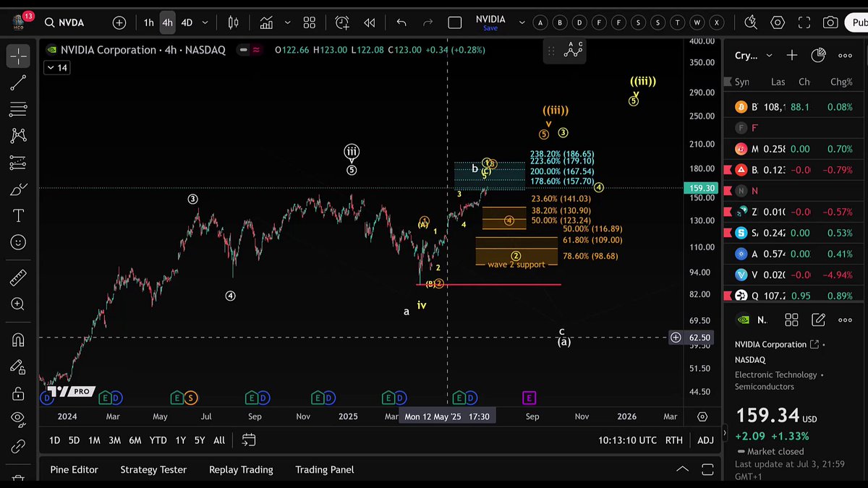Viewport: 868px width, 488px height.
Task: Toggle ADJ price adjustment
Action: pyautogui.click(x=705, y=440)
